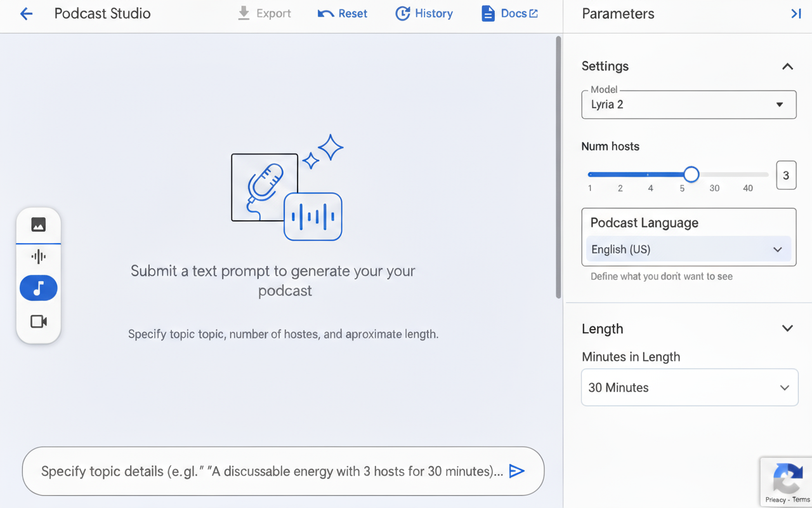The image size is (812, 508).
Task: Expand the Length section
Action: click(787, 328)
